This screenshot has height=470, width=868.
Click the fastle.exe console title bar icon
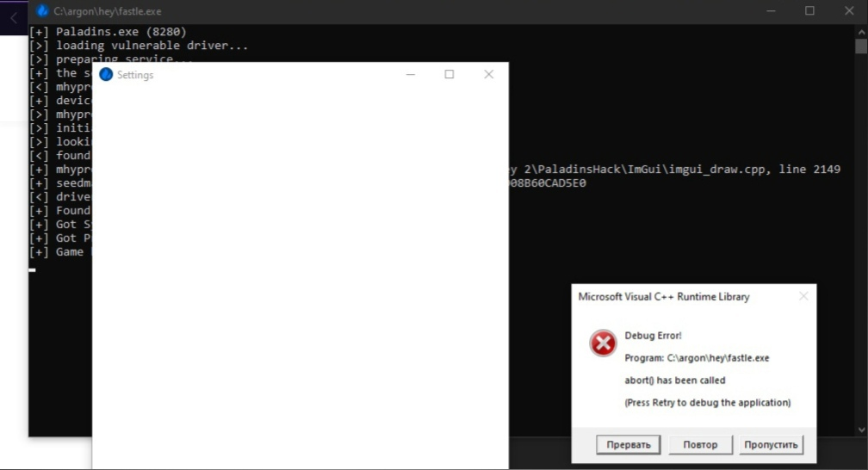(x=42, y=11)
